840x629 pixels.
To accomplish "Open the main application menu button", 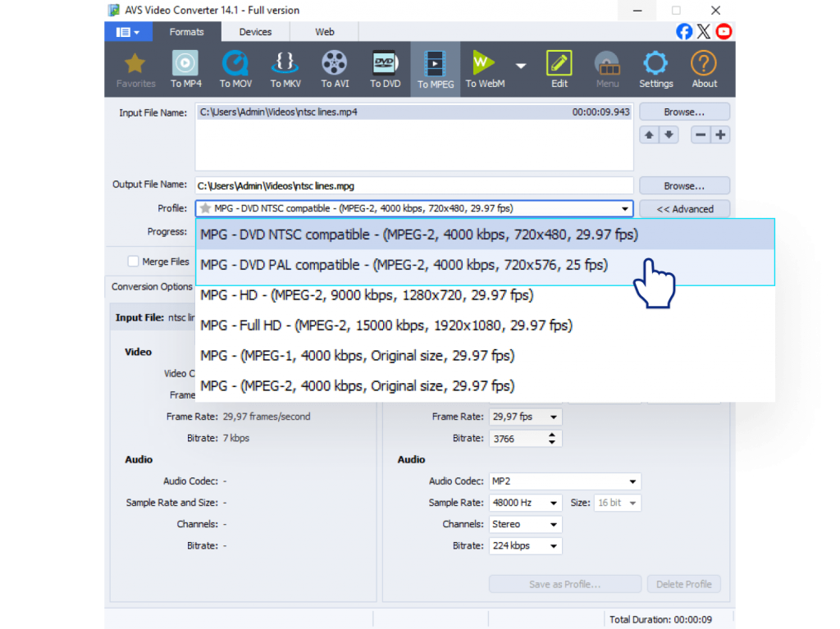I will (128, 32).
